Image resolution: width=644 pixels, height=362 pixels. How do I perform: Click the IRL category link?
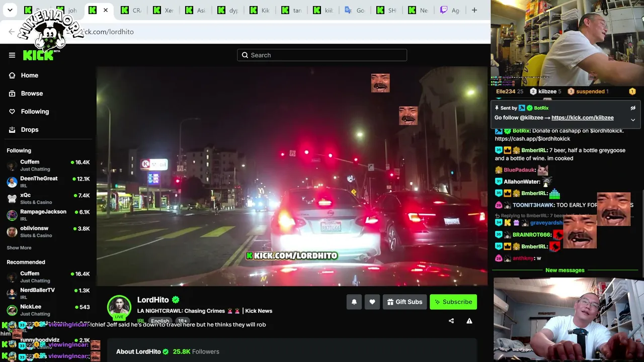coord(141,321)
